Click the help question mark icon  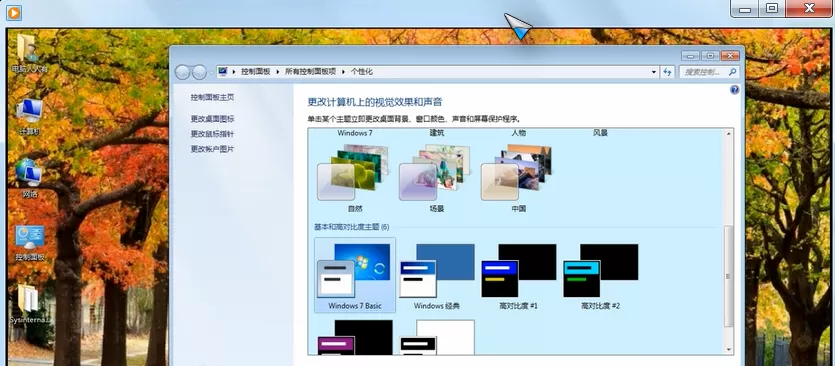(x=735, y=90)
